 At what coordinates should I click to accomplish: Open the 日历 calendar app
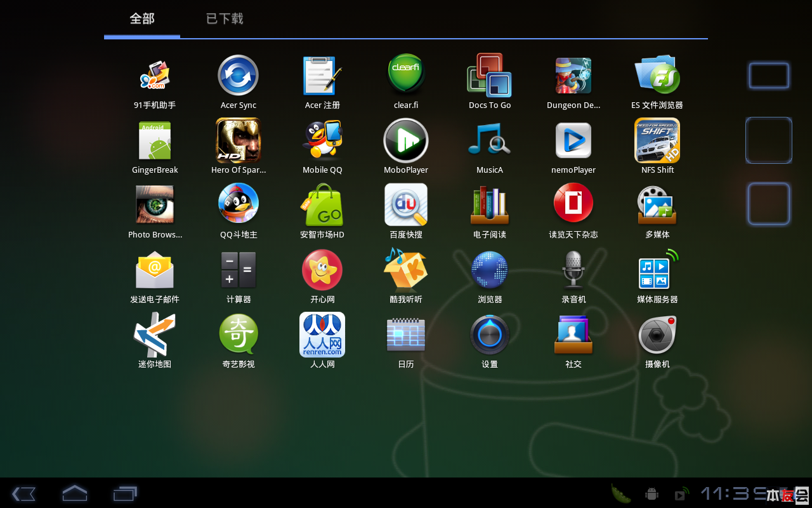406,335
